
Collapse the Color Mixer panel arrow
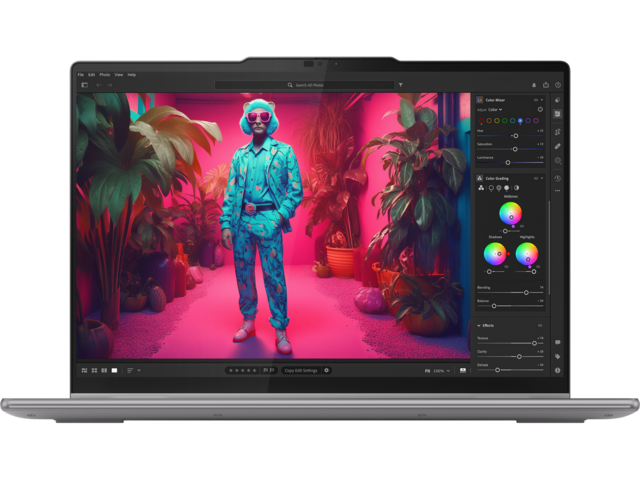click(543, 100)
